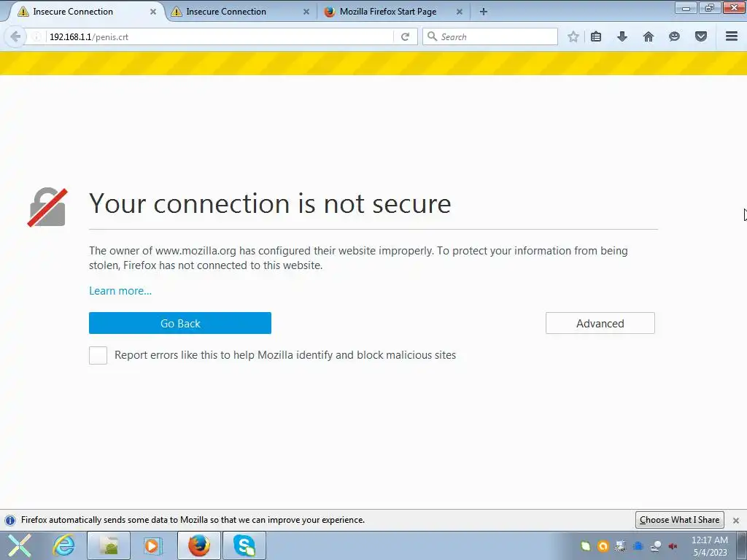The height and width of the screenshot is (560, 747).
Task: Open Internet Explorer from the taskbar
Action: click(63, 545)
